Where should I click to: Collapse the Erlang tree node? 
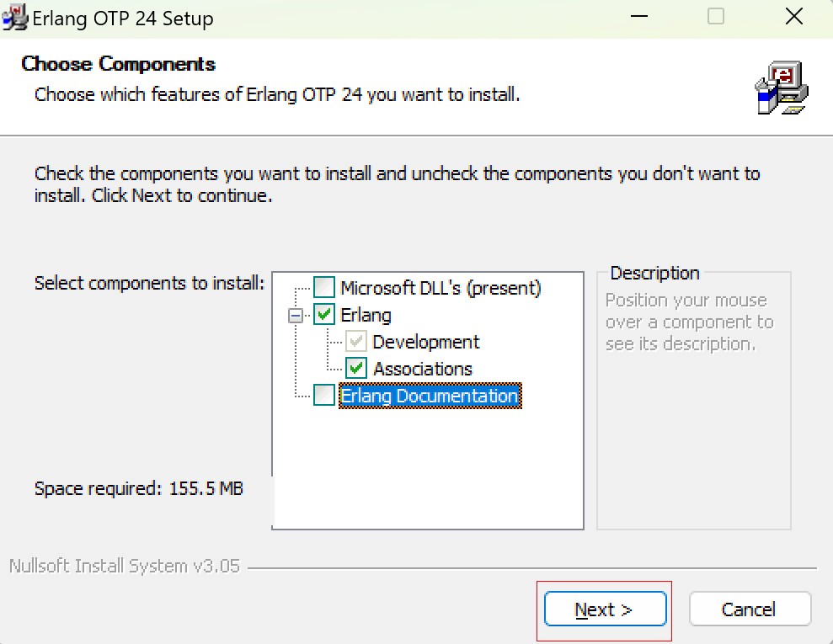[x=296, y=316]
